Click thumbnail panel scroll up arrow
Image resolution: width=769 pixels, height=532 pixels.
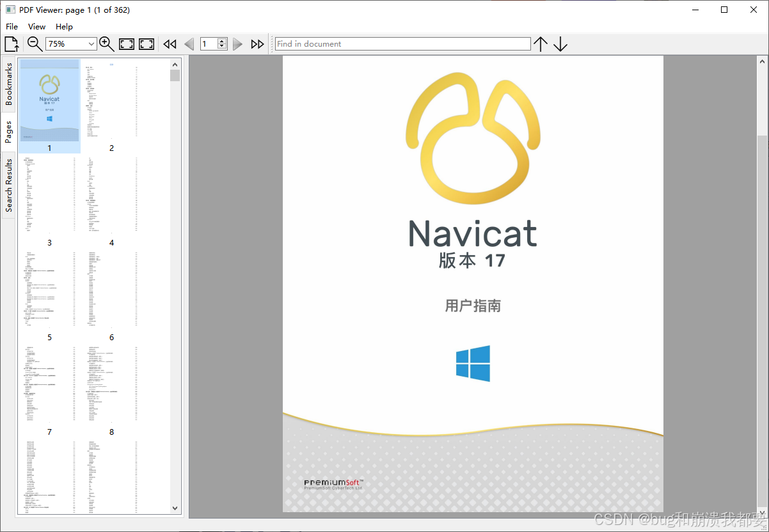(x=175, y=64)
